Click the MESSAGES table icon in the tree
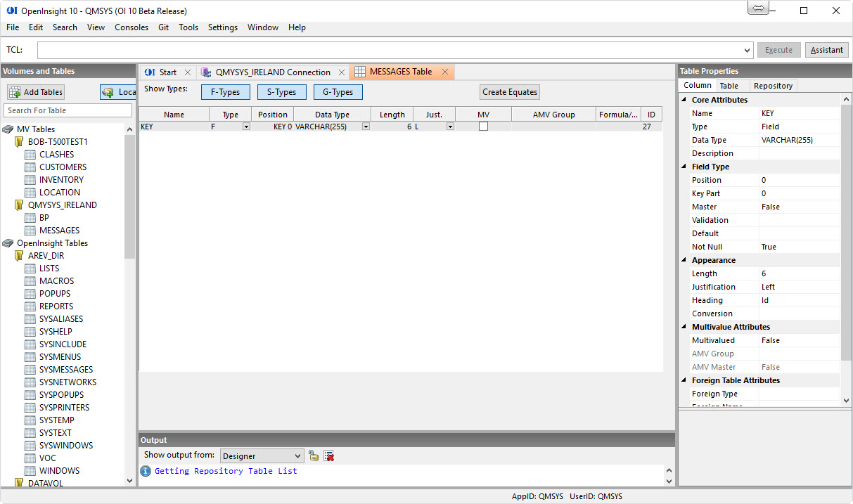Image resolution: width=853 pixels, height=504 pixels. click(x=30, y=231)
